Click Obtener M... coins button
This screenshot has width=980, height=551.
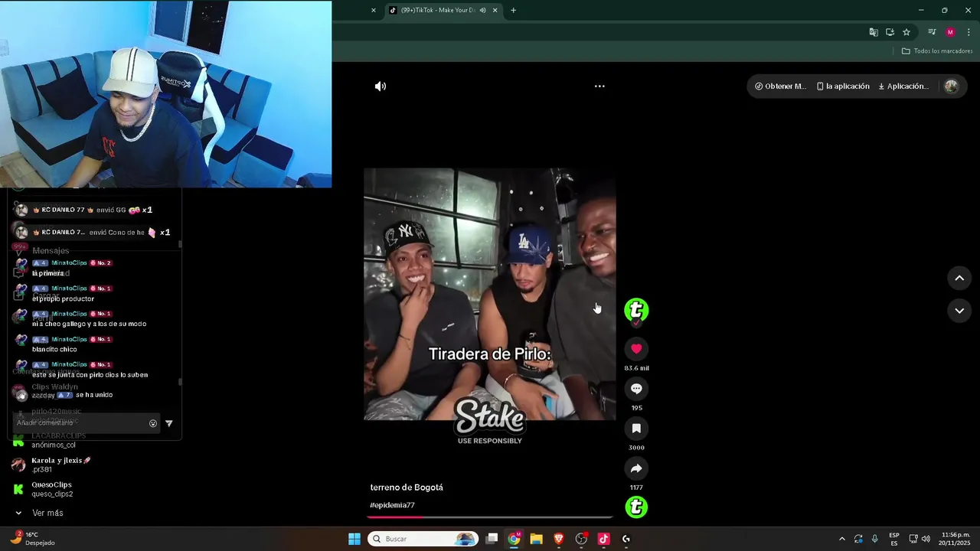pos(780,86)
